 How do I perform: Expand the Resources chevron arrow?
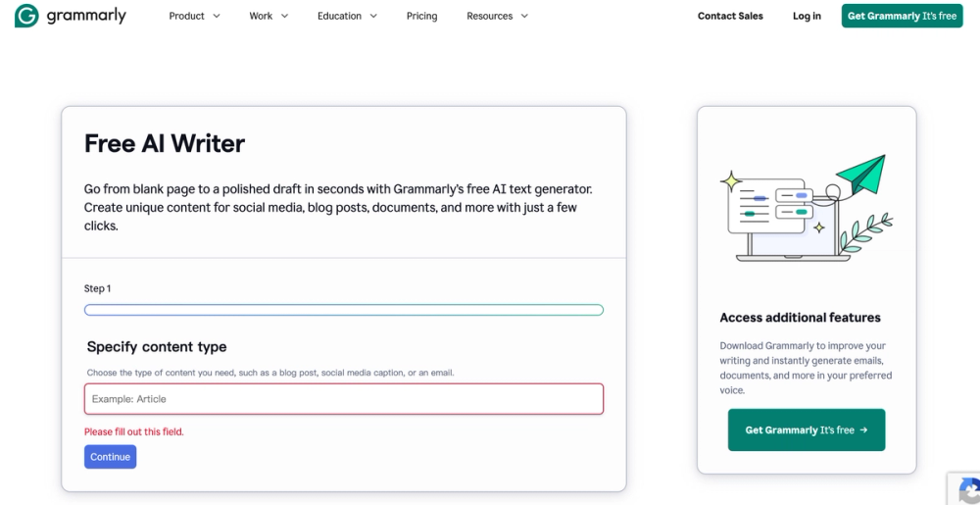click(x=524, y=17)
